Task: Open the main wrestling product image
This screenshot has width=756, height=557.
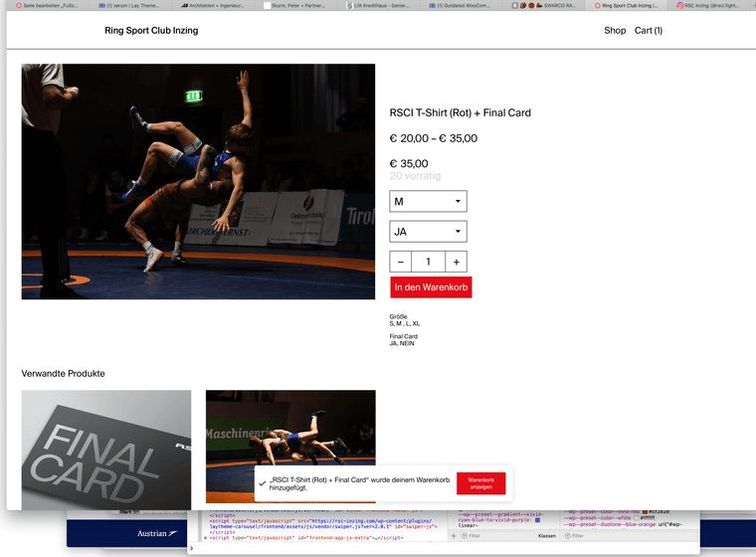Action: 198,182
